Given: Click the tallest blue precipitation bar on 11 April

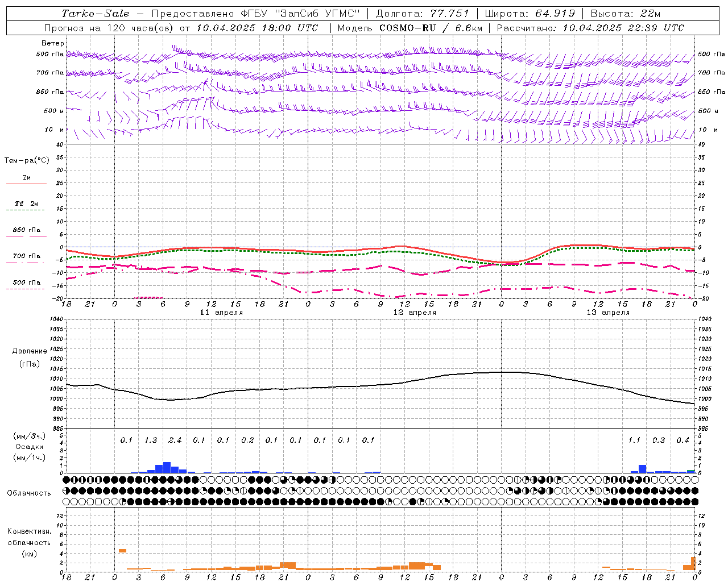Looking at the screenshot, I should click(167, 467).
